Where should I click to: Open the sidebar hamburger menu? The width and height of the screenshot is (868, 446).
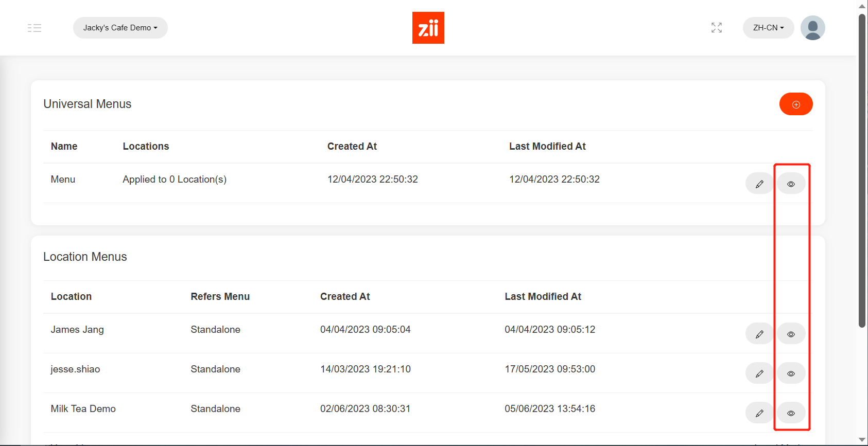pyautogui.click(x=34, y=28)
